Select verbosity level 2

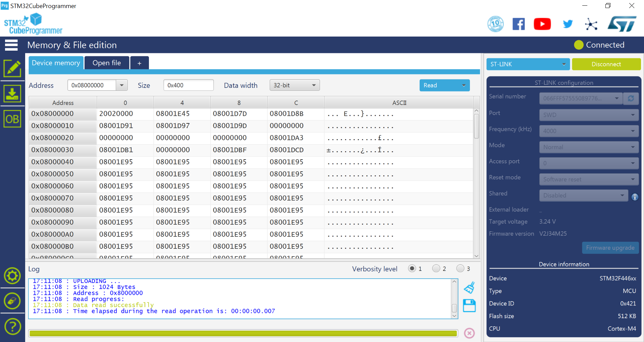[436, 269]
